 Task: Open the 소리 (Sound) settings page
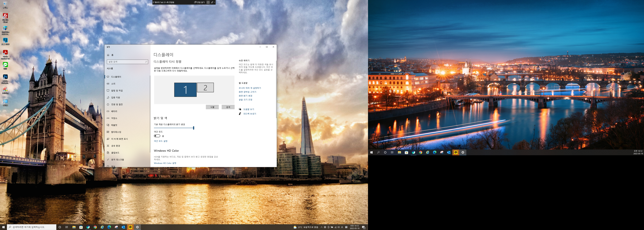(x=113, y=84)
